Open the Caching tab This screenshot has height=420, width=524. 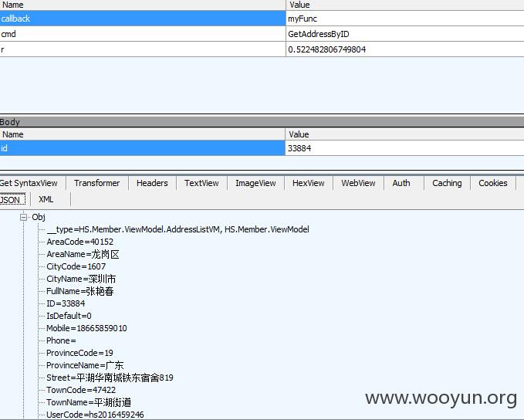pyautogui.click(x=447, y=183)
